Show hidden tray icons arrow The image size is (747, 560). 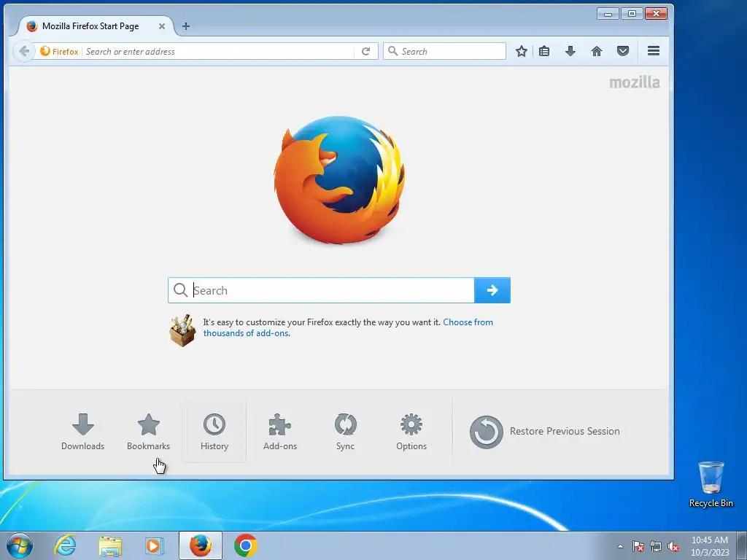point(620,546)
